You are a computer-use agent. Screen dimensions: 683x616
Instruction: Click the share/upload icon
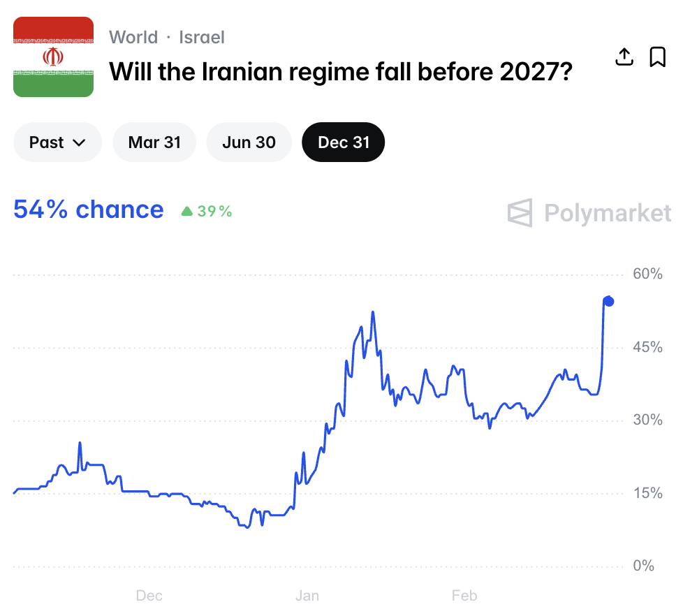pyautogui.click(x=624, y=57)
